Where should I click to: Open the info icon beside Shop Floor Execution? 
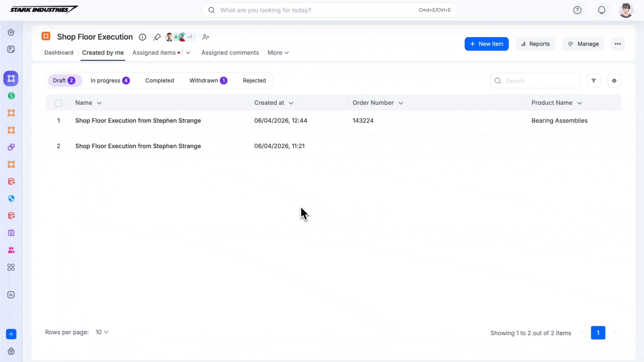click(143, 37)
